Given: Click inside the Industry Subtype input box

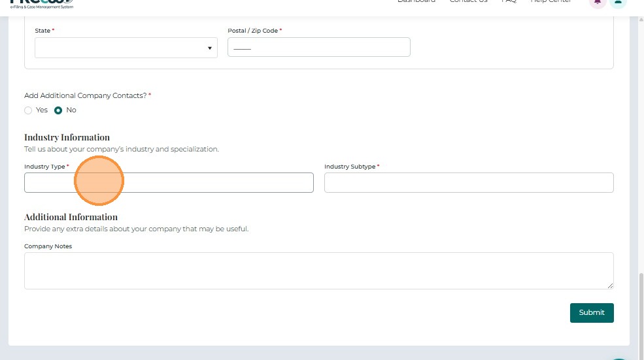Looking at the screenshot, I should (x=469, y=183).
